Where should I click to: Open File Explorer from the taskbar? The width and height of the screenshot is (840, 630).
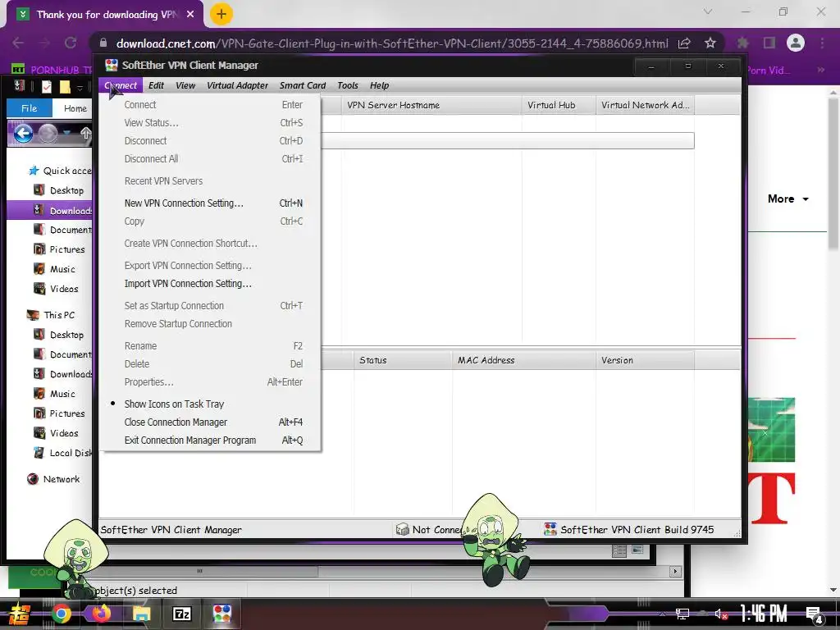[x=141, y=614]
